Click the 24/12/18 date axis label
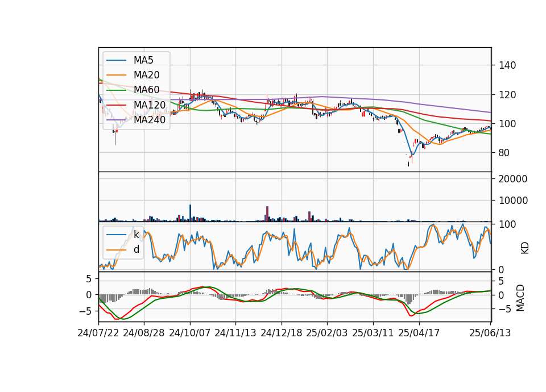The width and height of the screenshot is (546, 392). pyautogui.click(x=282, y=333)
